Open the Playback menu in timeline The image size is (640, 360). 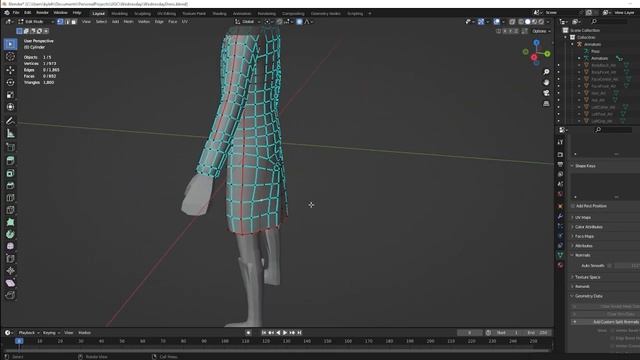pos(28,333)
